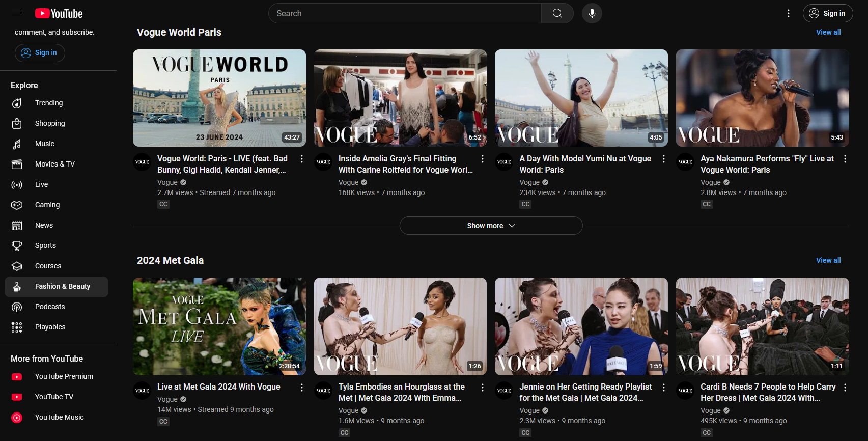Open the Yumi Nu video thumbnail
Viewport: 868px width, 441px height.
coord(581,98)
